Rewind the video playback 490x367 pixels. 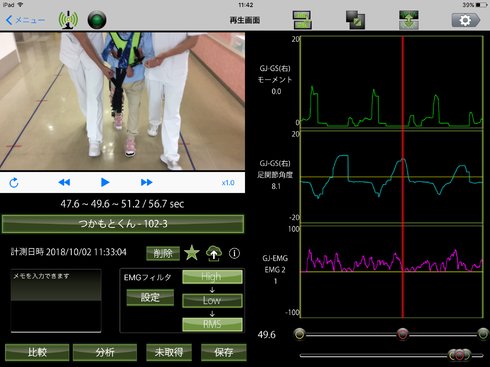click(64, 182)
